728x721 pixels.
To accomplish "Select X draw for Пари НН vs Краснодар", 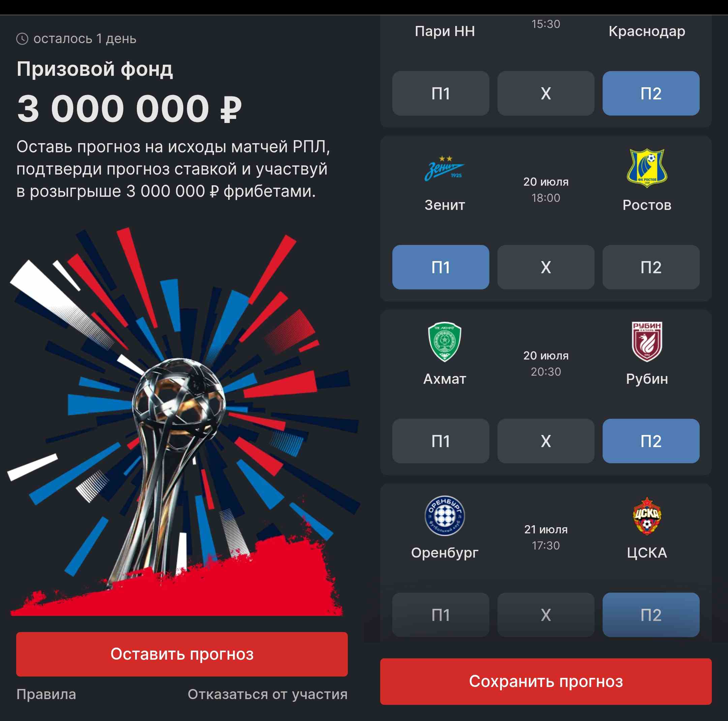I will coord(546,93).
